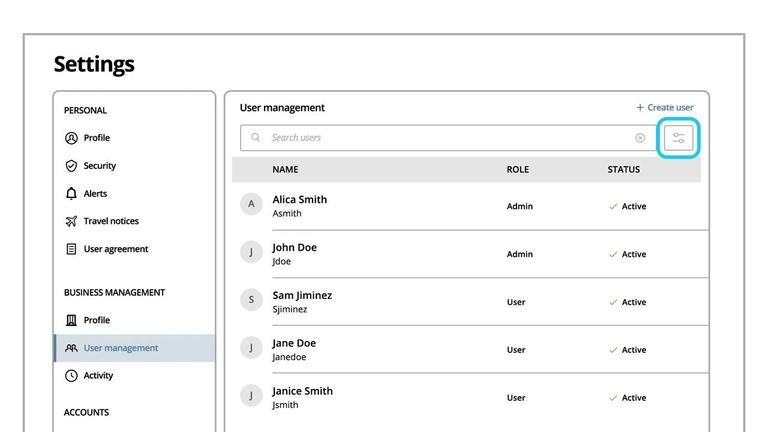Image resolution: width=768 pixels, height=432 pixels.
Task: Click Janice Smith's avatar circle
Action: pyautogui.click(x=251, y=395)
